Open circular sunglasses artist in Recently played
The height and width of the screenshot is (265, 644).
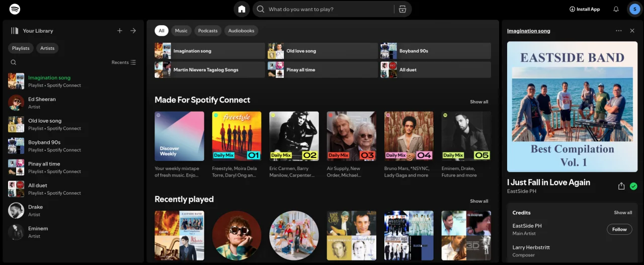(x=236, y=235)
